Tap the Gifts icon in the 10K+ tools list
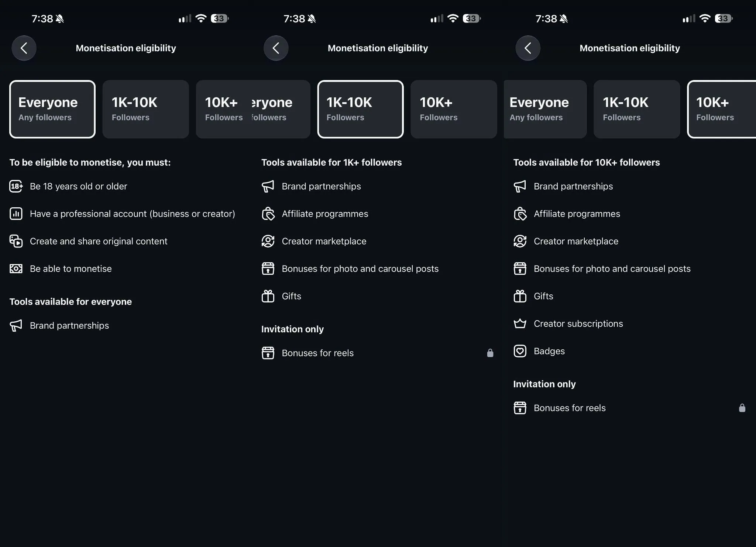 coord(520,296)
